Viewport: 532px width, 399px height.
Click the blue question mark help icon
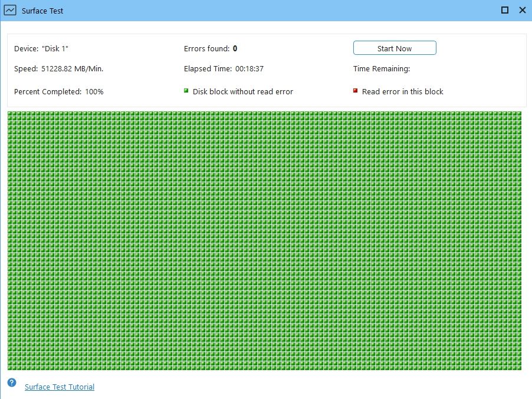point(12,382)
